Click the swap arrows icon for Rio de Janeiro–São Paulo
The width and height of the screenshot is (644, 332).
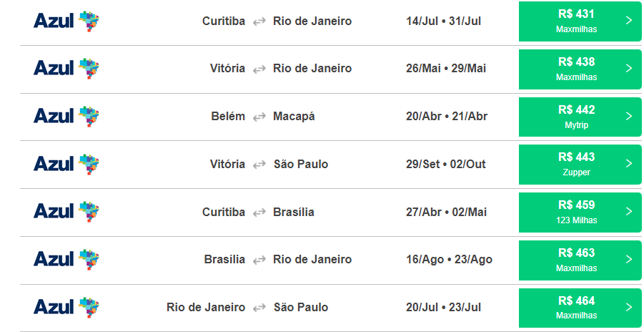(259, 308)
